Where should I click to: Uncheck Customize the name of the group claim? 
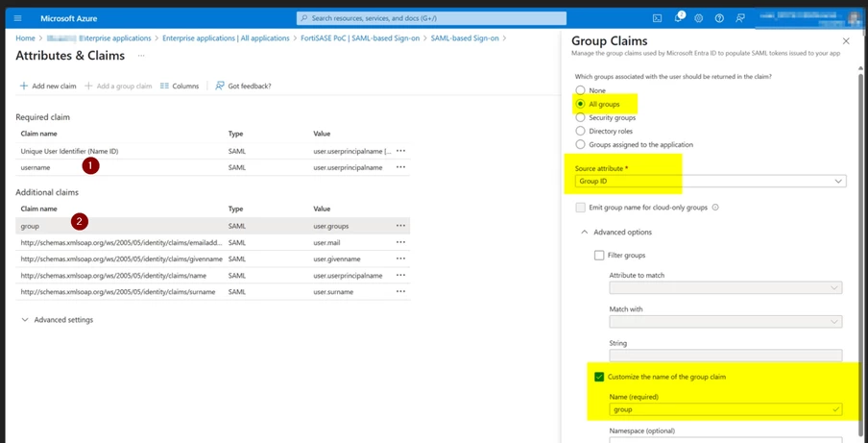coord(599,377)
